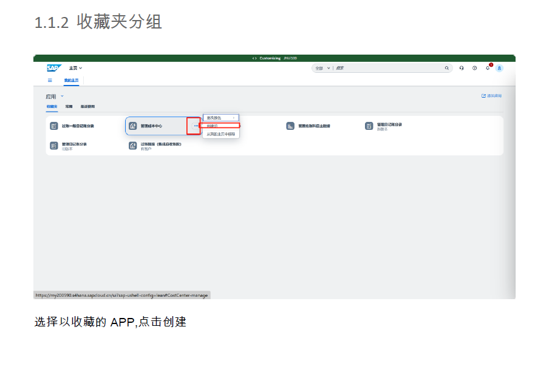The image size is (552, 392).
Task: Expand the 更改颜色 submenu
Action: [220, 118]
